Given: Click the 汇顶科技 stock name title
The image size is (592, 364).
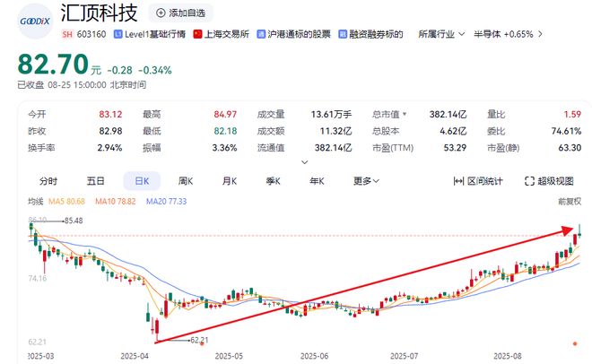Looking at the screenshot, I should pyautogui.click(x=99, y=13).
